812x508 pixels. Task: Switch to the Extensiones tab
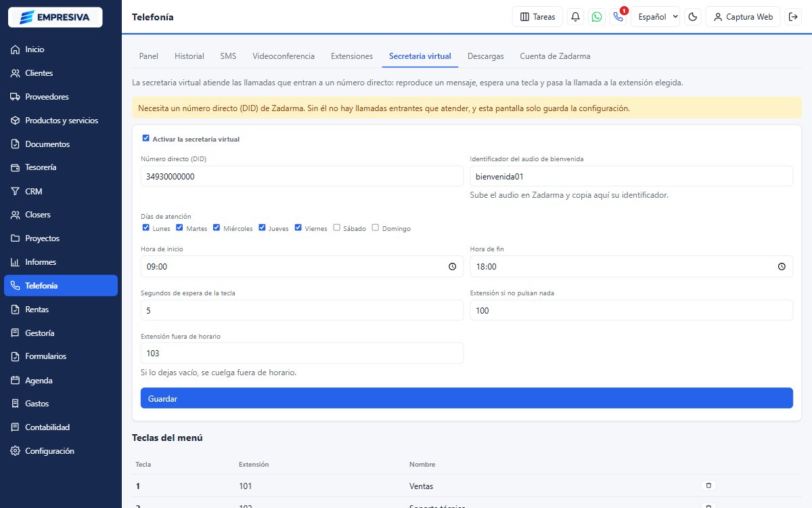(x=352, y=56)
